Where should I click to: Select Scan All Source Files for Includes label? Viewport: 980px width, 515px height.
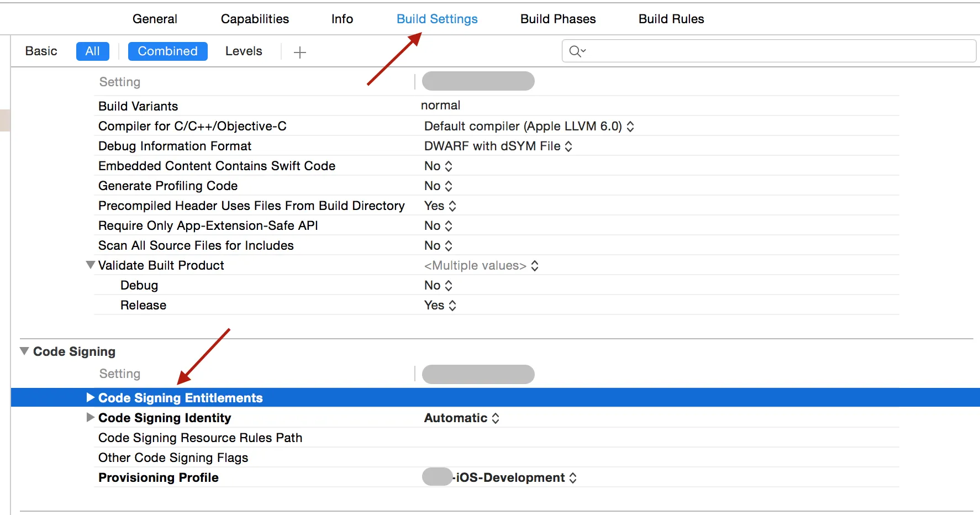tap(196, 245)
